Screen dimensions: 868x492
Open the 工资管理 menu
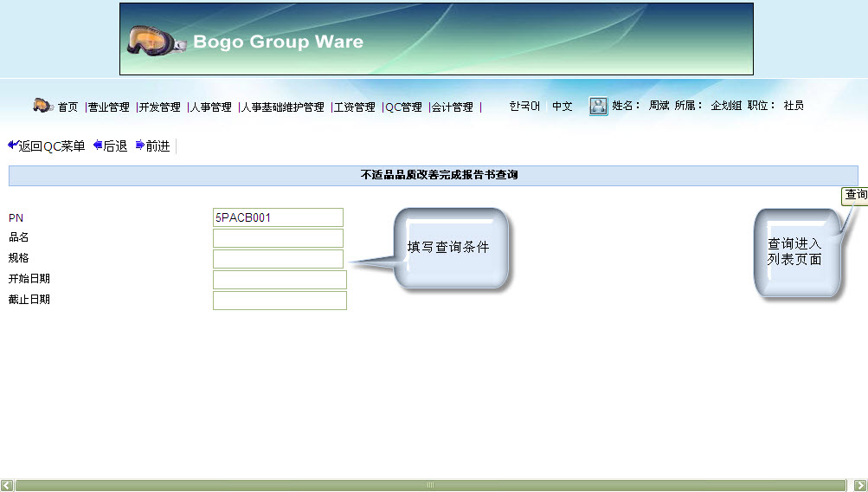pos(354,107)
